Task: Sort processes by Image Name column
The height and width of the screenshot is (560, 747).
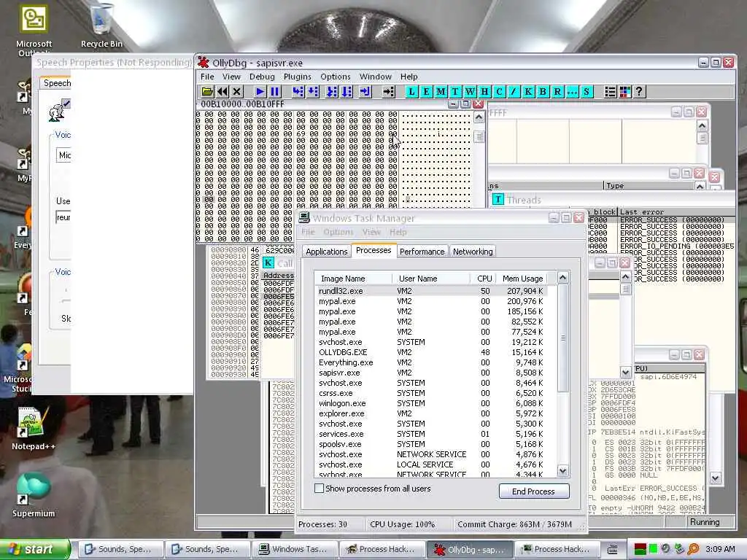Action: pos(353,278)
